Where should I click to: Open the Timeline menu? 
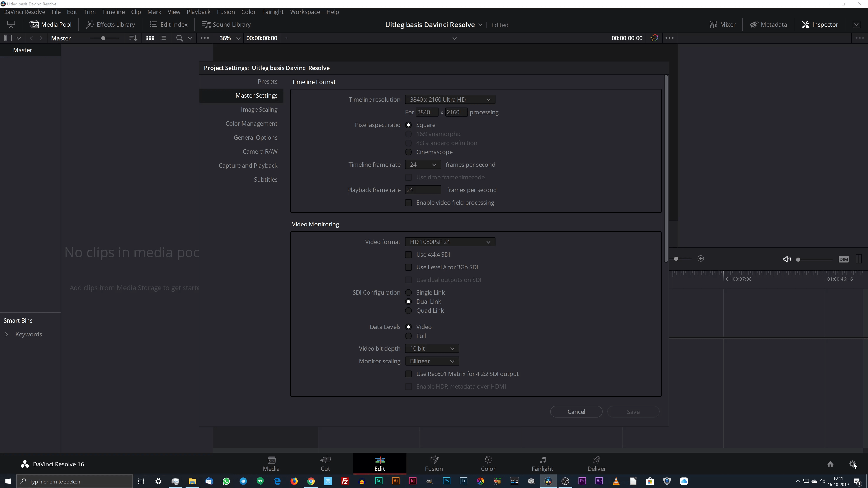pos(113,12)
